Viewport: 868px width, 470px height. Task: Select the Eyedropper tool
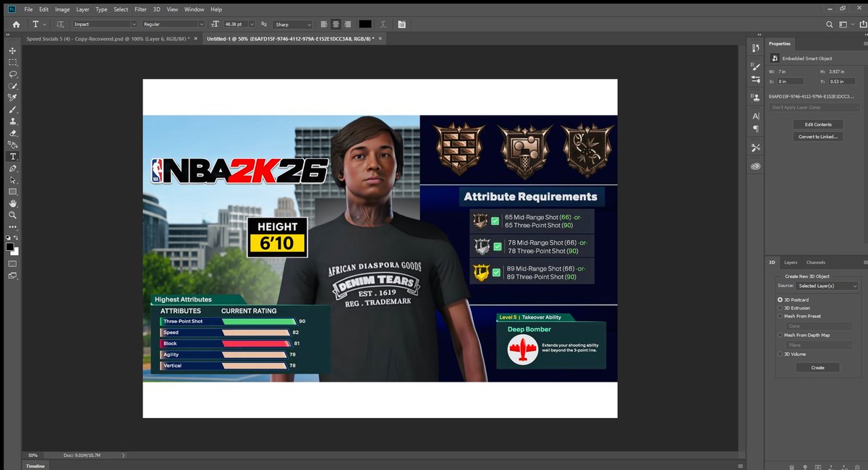pos(12,98)
